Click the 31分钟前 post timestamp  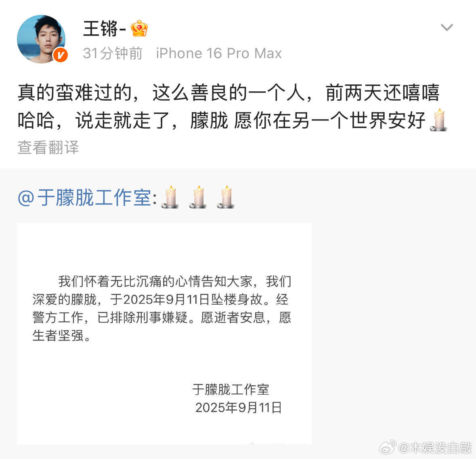[113, 53]
